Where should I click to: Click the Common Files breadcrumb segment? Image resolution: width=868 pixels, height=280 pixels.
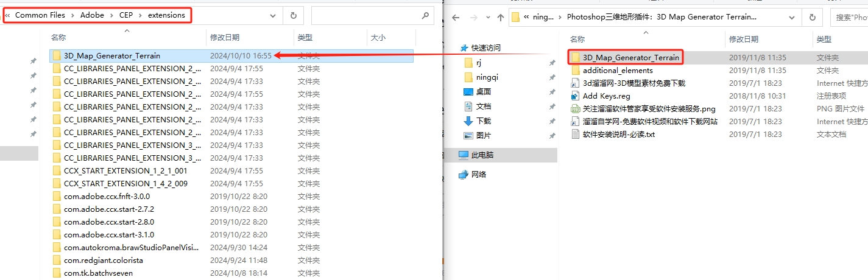(40, 15)
